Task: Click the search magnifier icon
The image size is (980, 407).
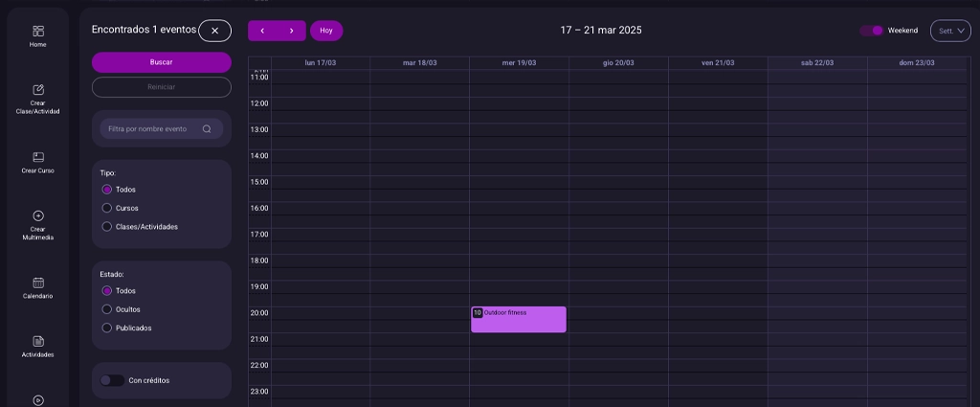Action: [x=207, y=129]
